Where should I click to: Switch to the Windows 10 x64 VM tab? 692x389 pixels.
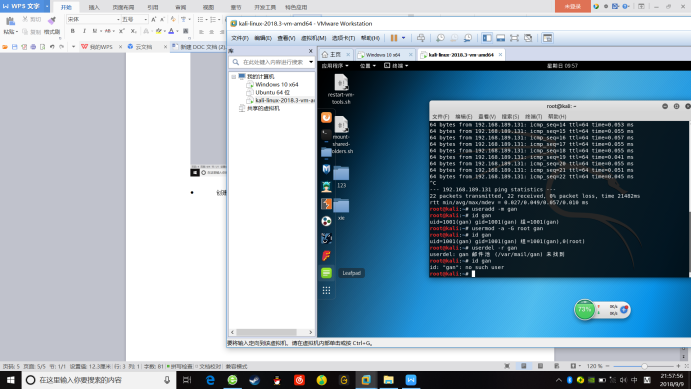382,55
